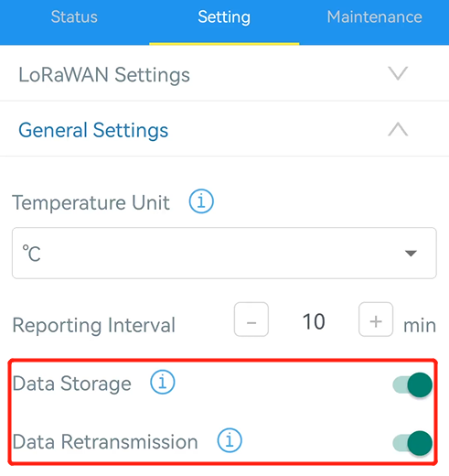This screenshot has height=476, width=449.
Task: Click the Data Retransmission label text
Action: click(105, 441)
